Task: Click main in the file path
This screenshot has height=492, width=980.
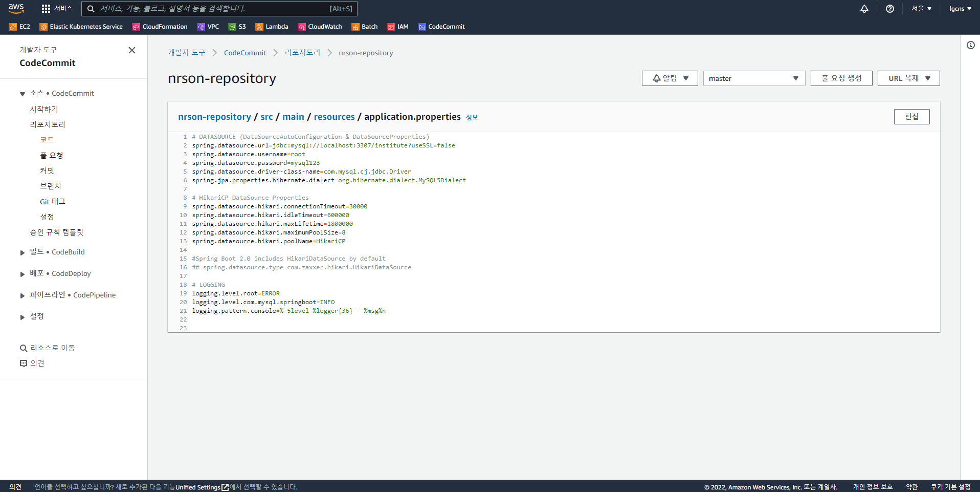Action: pyautogui.click(x=293, y=117)
